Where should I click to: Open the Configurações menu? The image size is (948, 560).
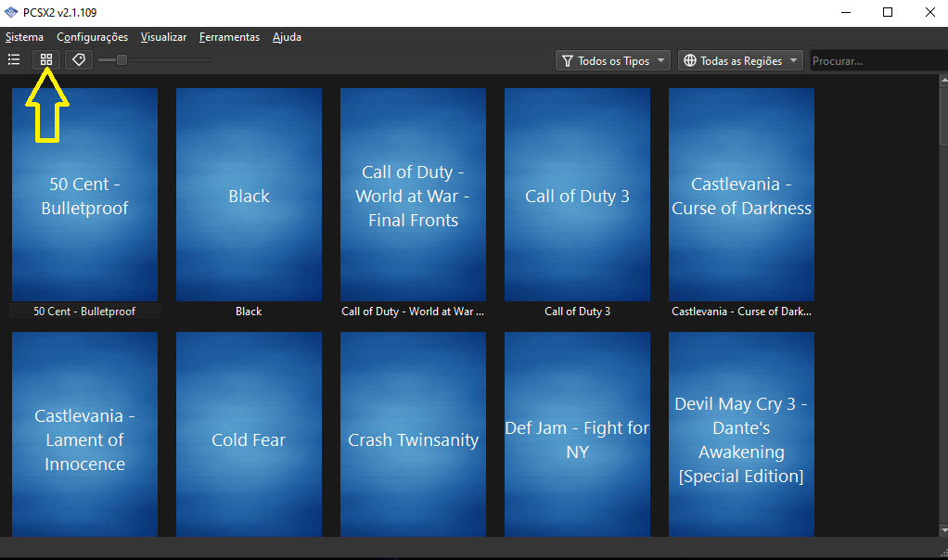click(x=93, y=37)
